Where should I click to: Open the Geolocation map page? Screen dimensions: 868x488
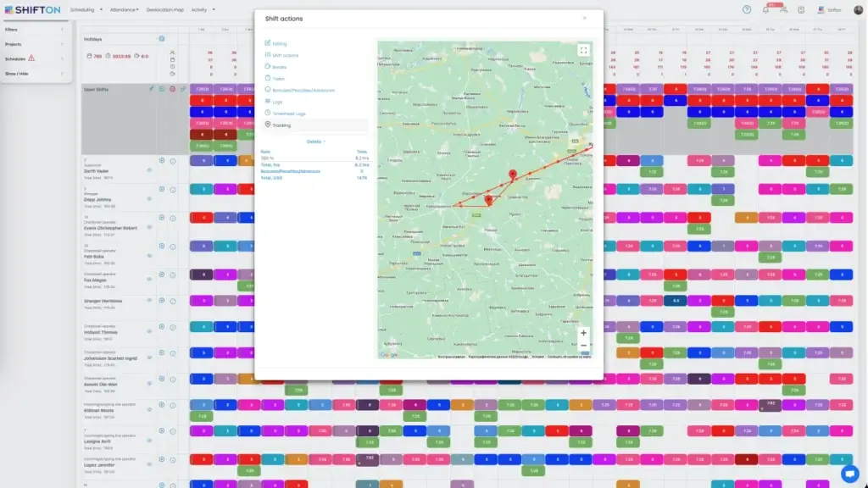click(x=165, y=9)
